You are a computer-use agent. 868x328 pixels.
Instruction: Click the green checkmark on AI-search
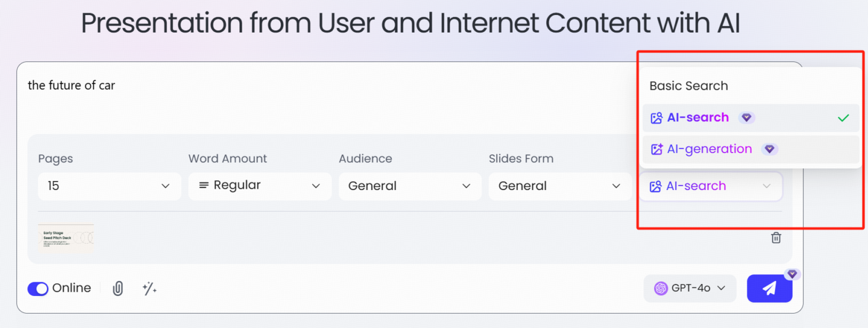coord(843,118)
